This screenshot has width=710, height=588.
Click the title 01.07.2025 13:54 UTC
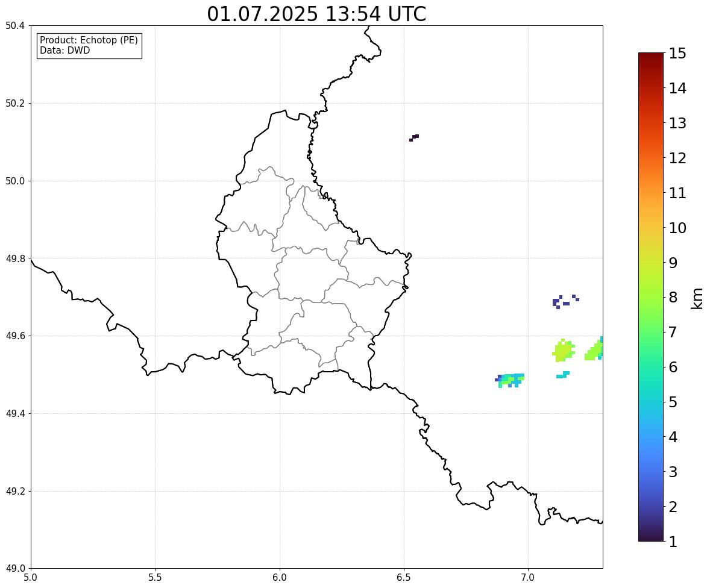coord(316,14)
